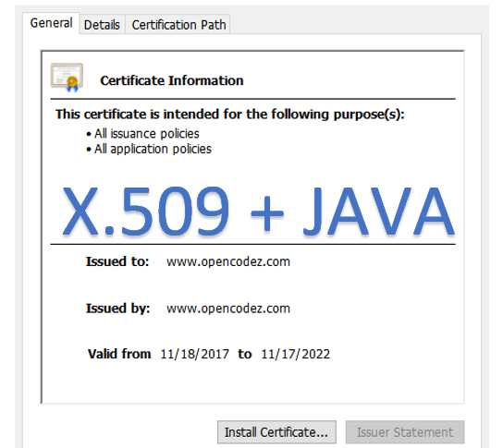This screenshot has height=448, width=503.
Task: Click the All issuance policies bullet
Action: (x=142, y=134)
